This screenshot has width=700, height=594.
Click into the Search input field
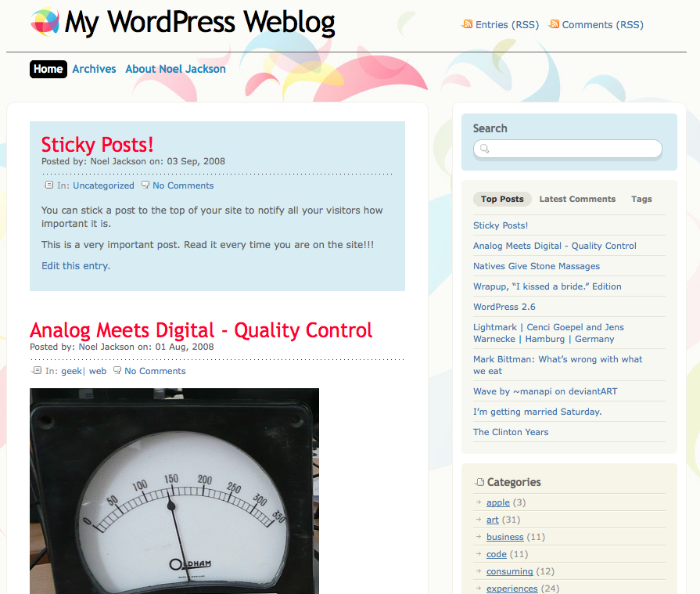pyautogui.click(x=567, y=149)
